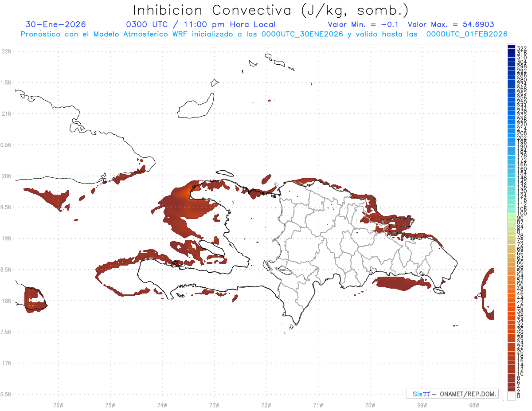Viewport: 532px width, 411px height.
Task: Click the "71W" longitude label
Action: 318,405
